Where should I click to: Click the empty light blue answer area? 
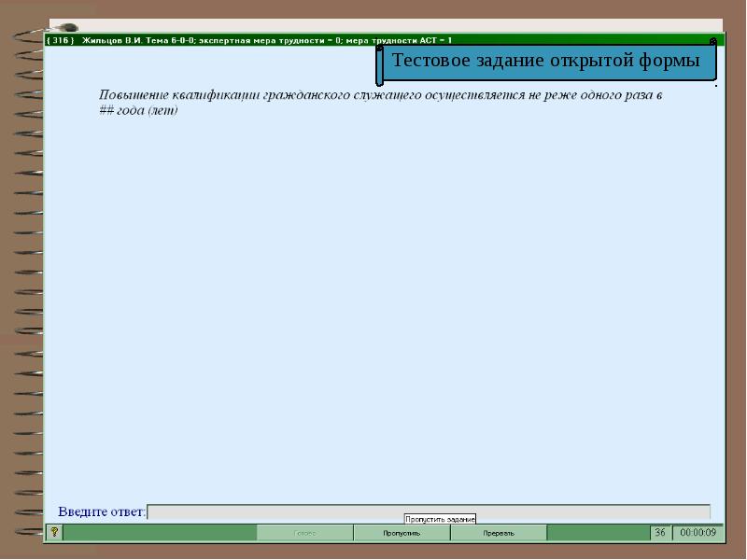click(383, 308)
